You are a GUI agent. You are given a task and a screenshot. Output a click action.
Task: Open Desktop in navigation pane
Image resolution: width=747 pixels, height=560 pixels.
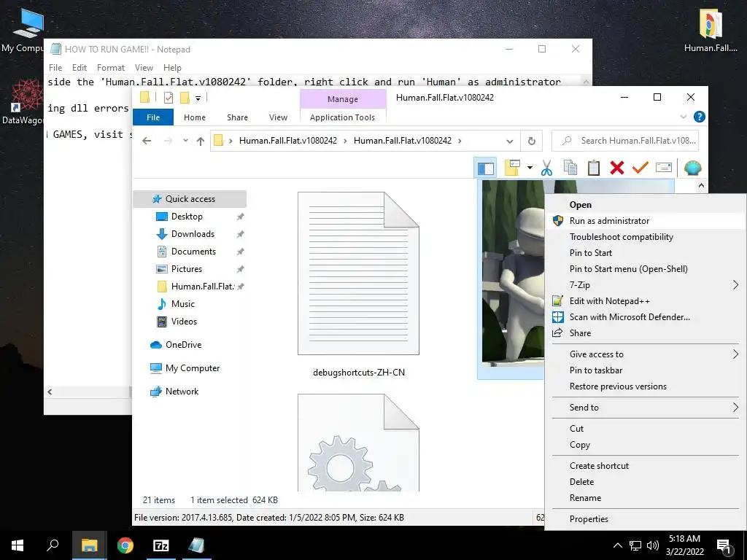click(x=187, y=217)
